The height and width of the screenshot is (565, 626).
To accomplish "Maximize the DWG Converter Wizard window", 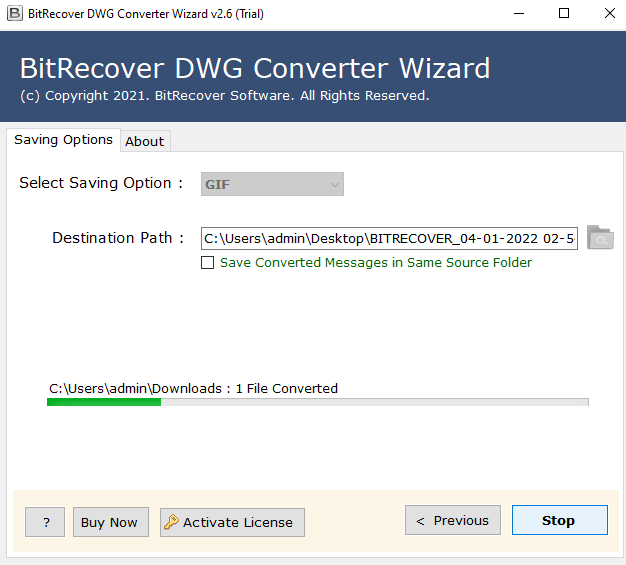I will 564,14.
